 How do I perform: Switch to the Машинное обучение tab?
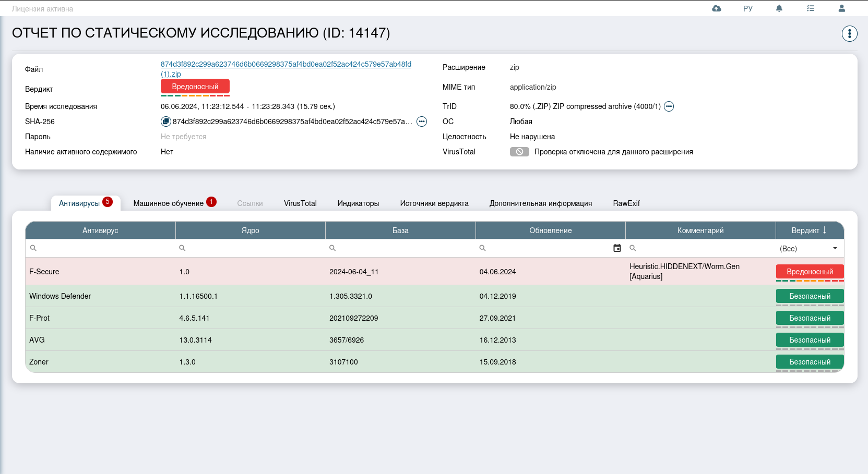click(169, 203)
